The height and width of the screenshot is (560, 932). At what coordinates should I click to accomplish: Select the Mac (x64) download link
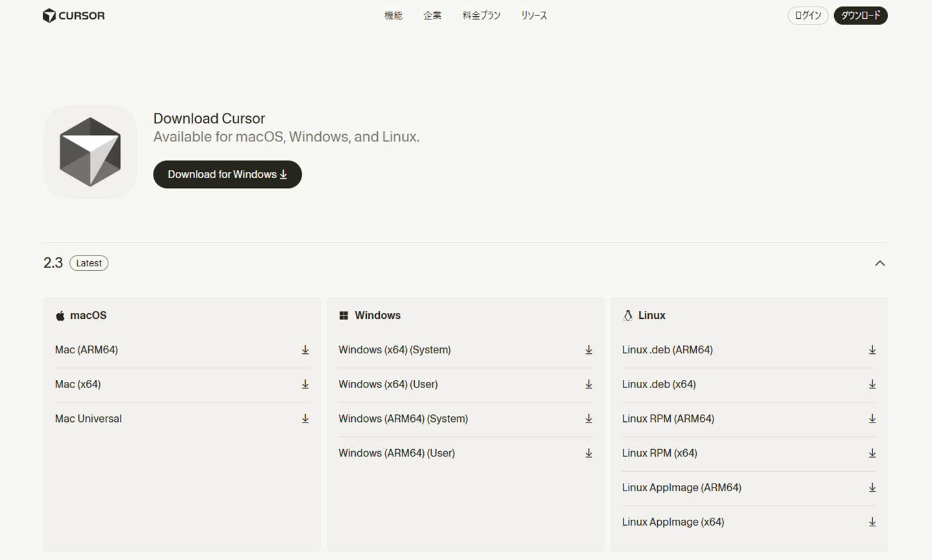[78, 384]
